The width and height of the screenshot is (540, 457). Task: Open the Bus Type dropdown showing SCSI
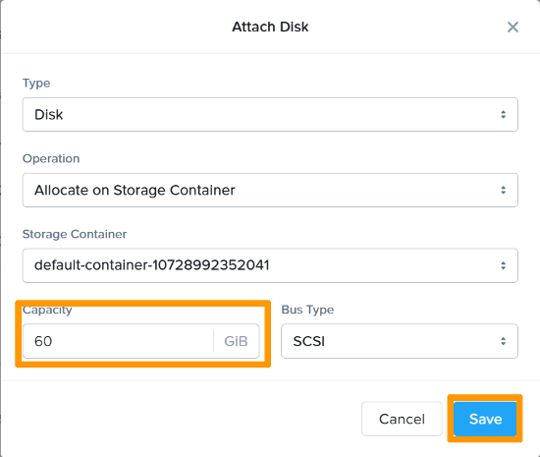pyautogui.click(x=399, y=341)
